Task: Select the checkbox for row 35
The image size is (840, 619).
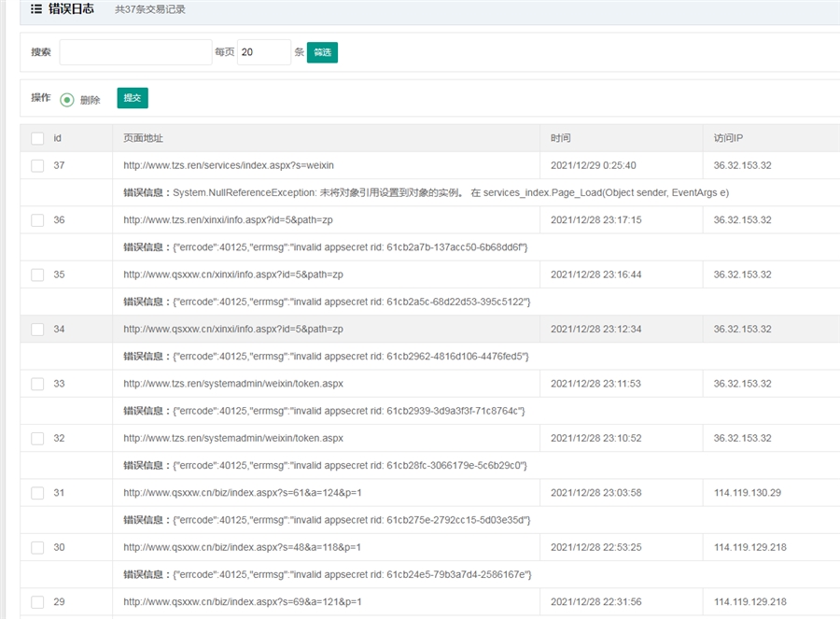Action: pyautogui.click(x=37, y=274)
